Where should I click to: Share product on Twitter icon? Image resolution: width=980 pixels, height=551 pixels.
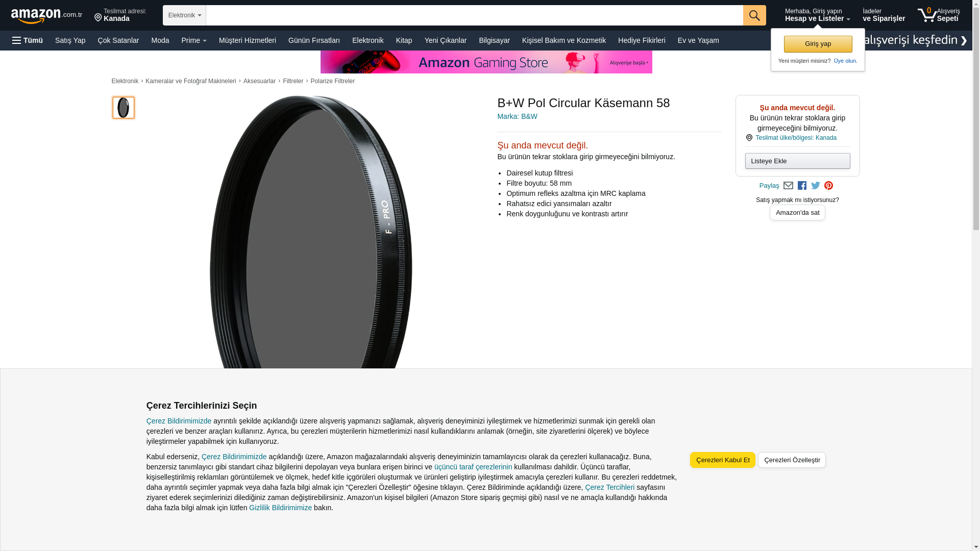pyautogui.click(x=816, y=186)
